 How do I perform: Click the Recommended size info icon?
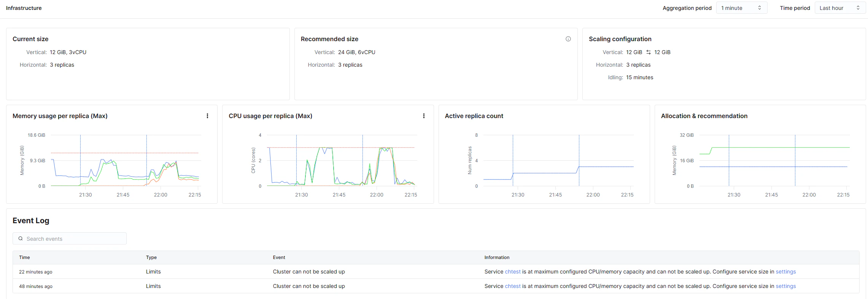pos(568,39)
